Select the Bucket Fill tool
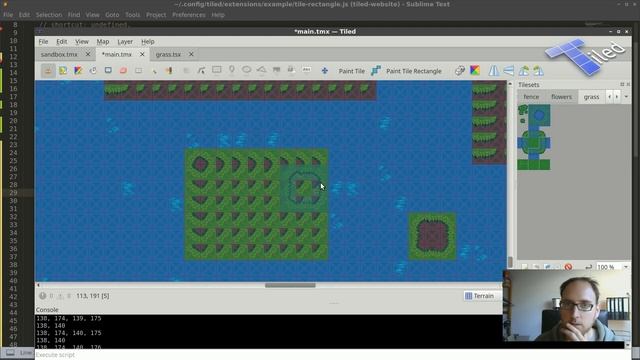The image size is (640, 360). point(93,71)
